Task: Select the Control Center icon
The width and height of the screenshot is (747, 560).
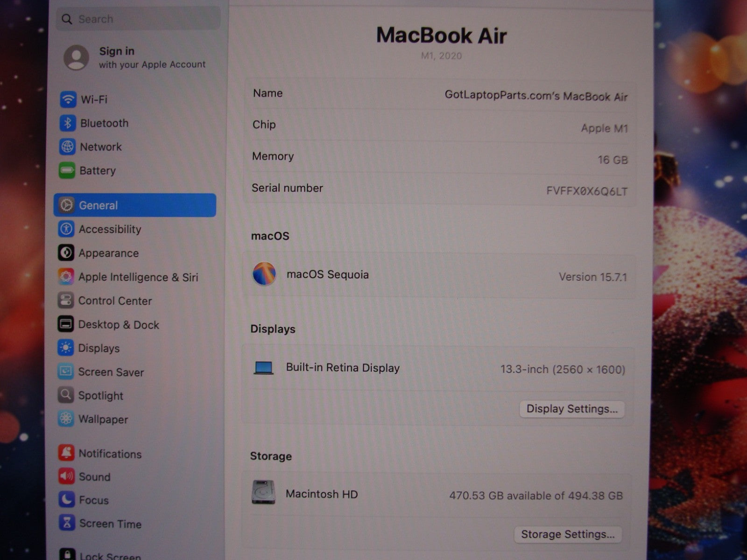Action: (x=66, y=301)
